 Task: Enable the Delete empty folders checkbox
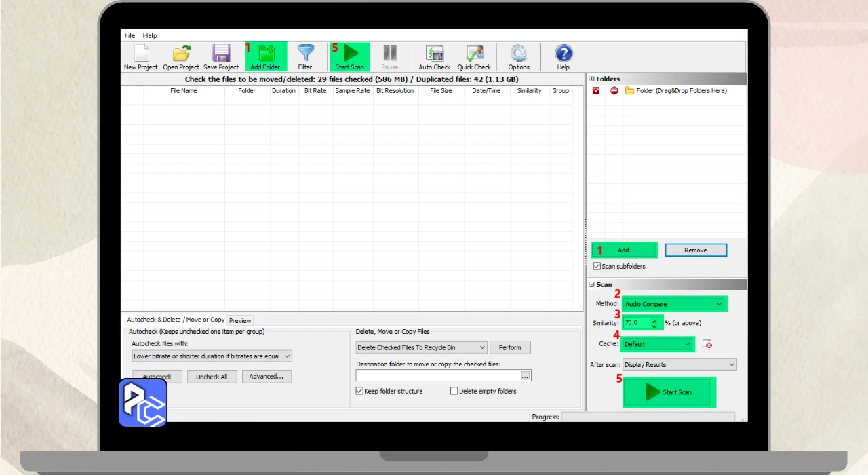coord(454,391)
